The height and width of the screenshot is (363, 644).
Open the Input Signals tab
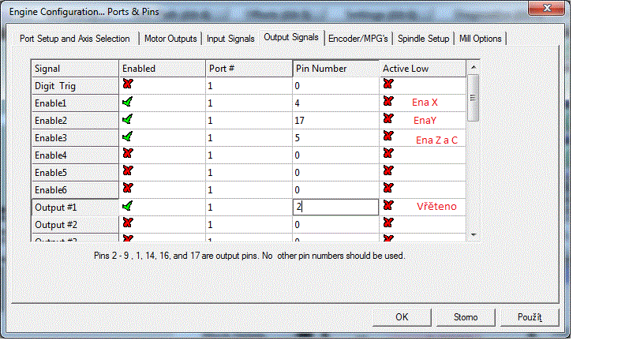tap(230, 39)
